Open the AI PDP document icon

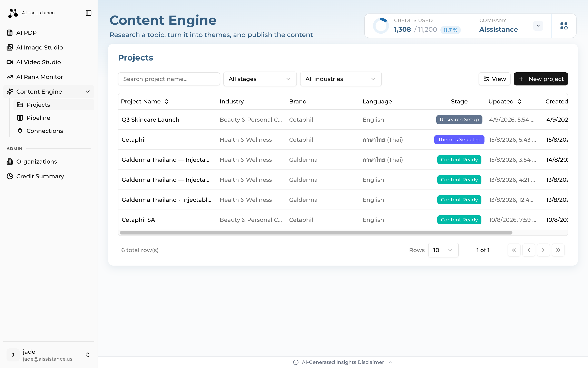coord(10,33)
